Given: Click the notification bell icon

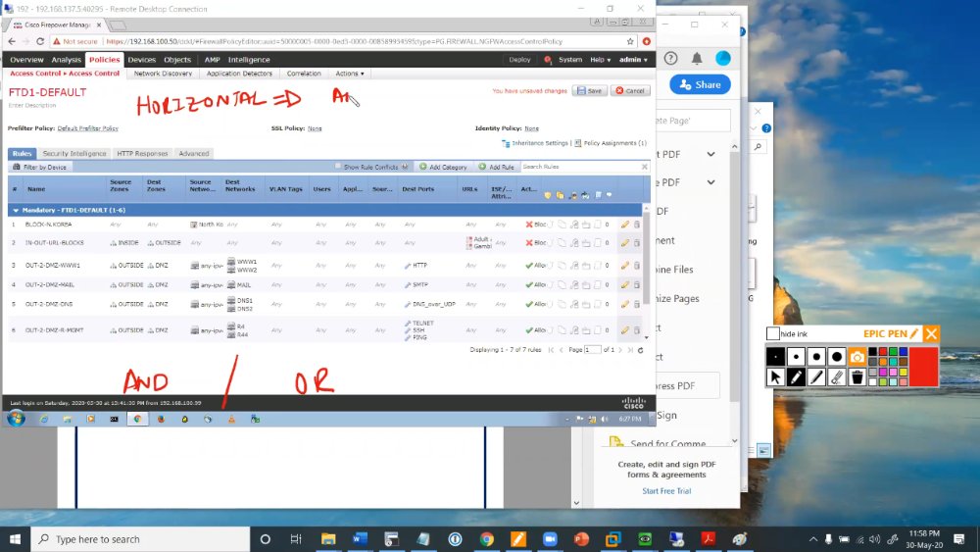Looking at the screenshot, I should 696,58.
